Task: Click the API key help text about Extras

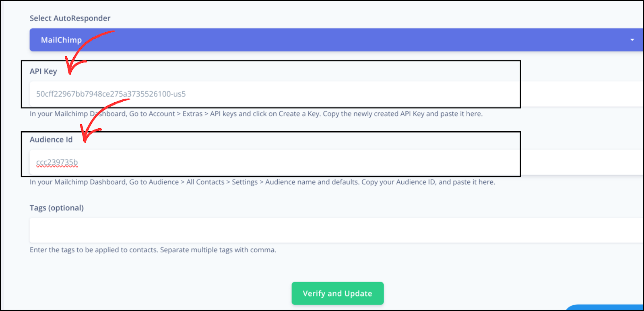Action: pyautogui.click(x=256, y=114)
